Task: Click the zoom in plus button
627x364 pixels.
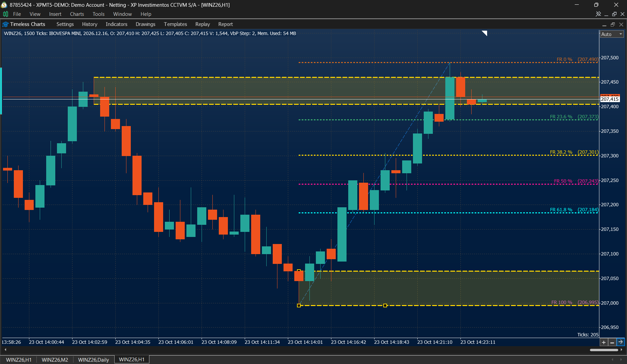Action: [x=604, y=342]
